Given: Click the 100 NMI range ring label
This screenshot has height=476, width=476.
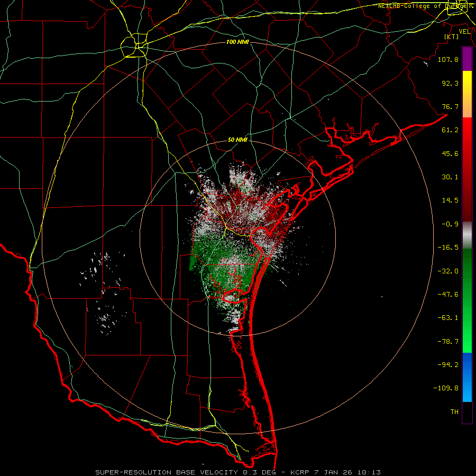Looking at the screenshot, I should click(237, 42).
